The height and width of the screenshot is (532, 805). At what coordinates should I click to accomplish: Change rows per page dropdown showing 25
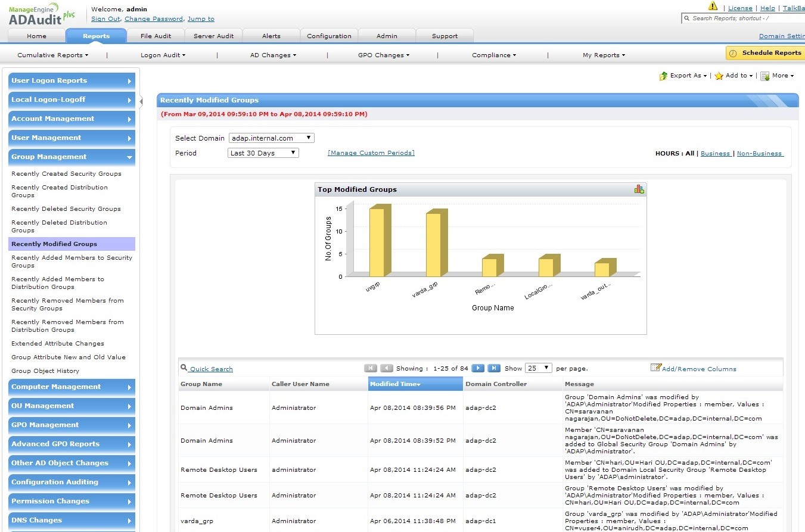click(538, 368)
